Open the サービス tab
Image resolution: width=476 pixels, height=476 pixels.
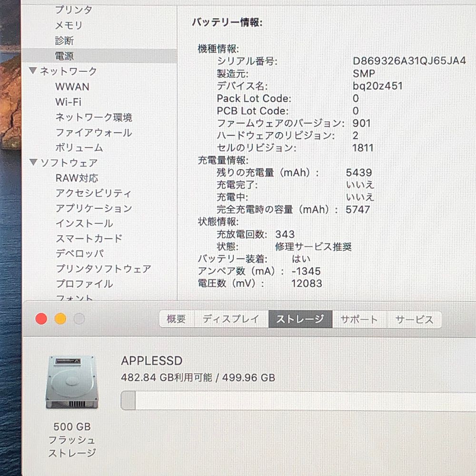(414, 319)
